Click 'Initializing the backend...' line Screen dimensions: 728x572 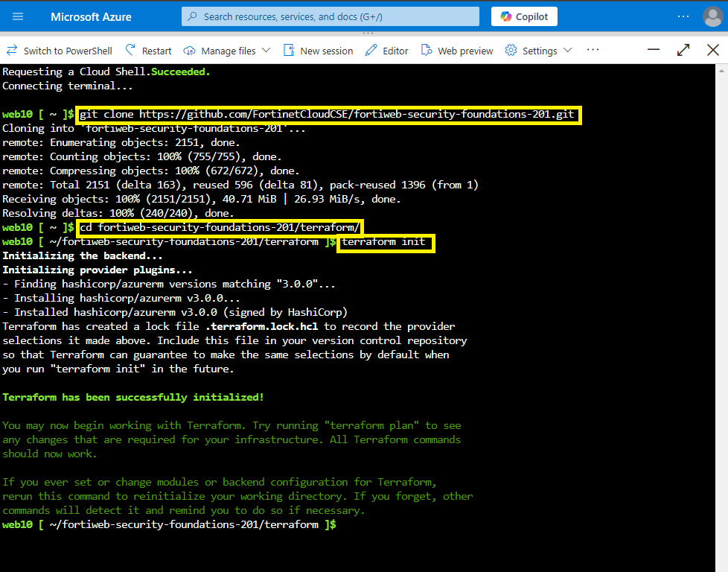click(x=83, y=255)
